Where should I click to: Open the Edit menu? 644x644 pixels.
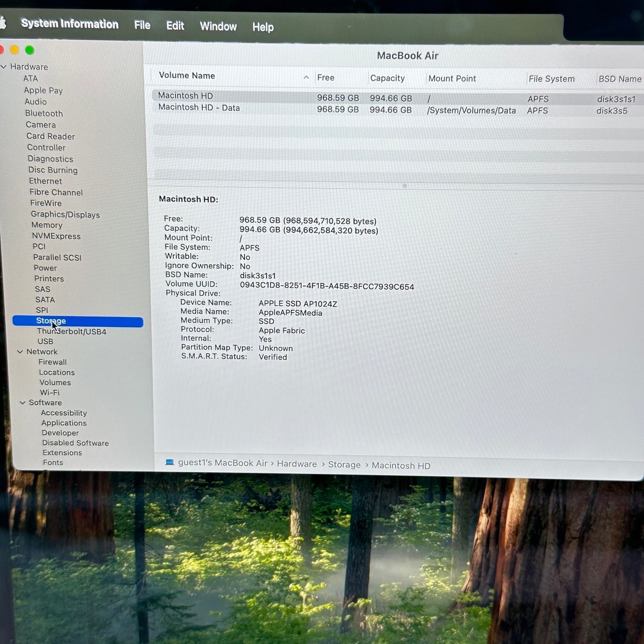click(x=175, y=26)
